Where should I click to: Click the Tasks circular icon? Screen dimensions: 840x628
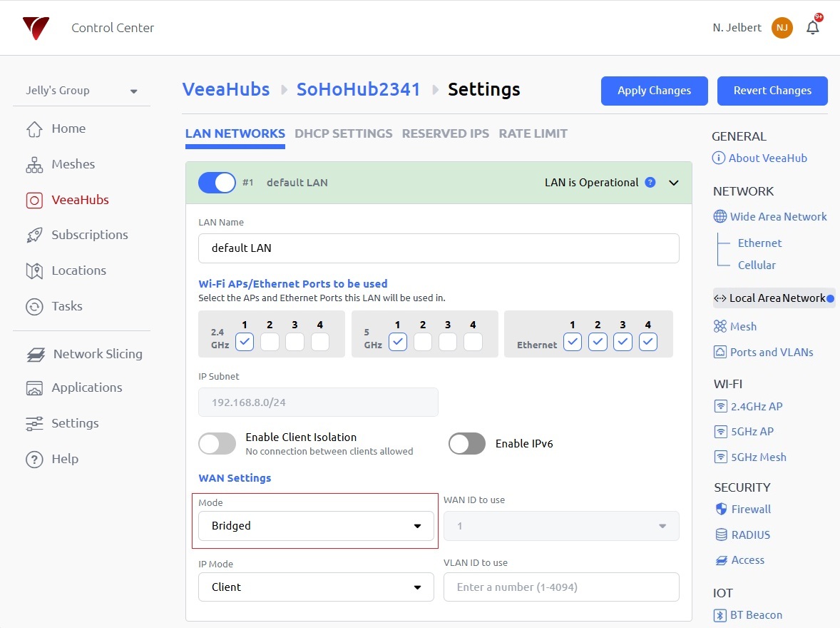point(34,307)
